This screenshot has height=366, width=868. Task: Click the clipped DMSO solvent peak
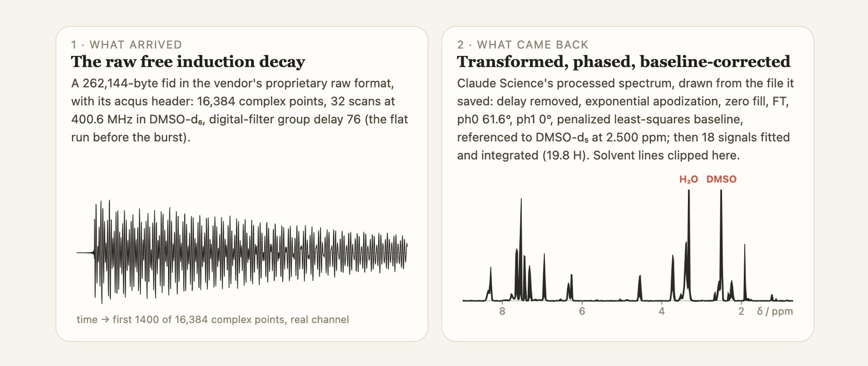(721, 244)
